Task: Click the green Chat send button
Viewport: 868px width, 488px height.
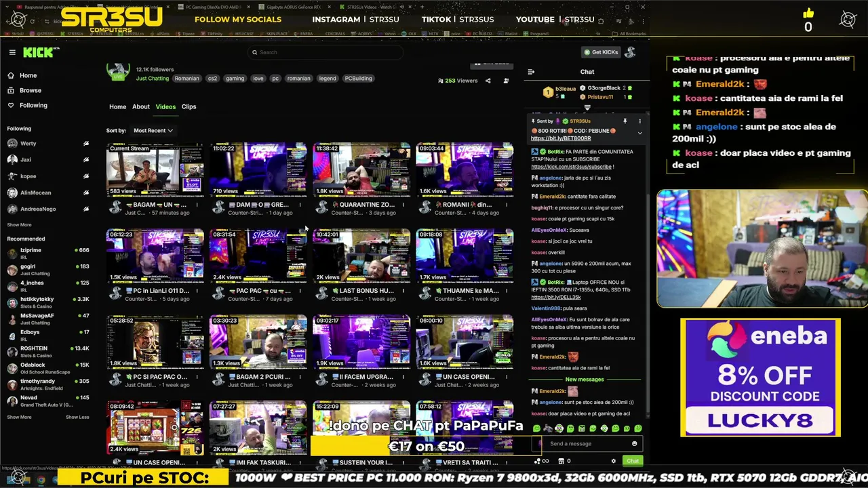Action: [632, 461]
